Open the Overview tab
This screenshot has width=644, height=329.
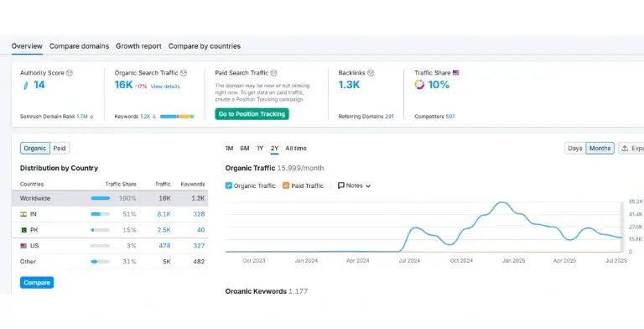coord(27,46)
